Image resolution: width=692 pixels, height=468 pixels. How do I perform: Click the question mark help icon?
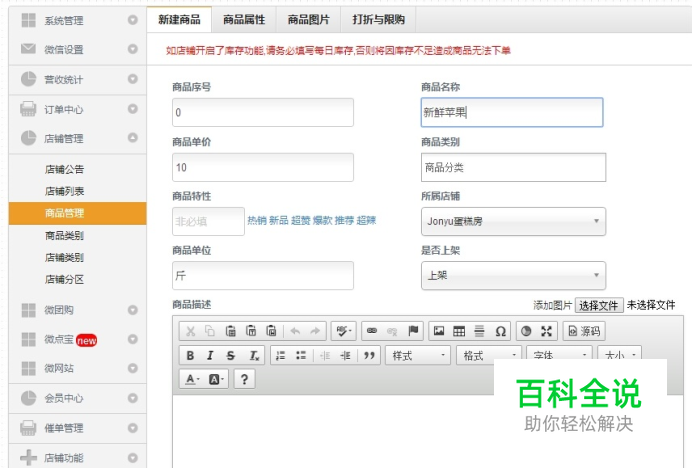coord(244,379)
